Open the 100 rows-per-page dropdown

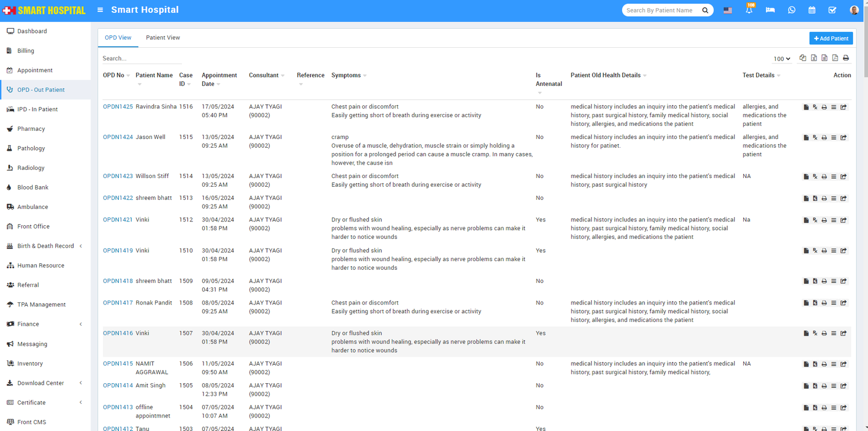pyautogui.click(x=781, y=59)
